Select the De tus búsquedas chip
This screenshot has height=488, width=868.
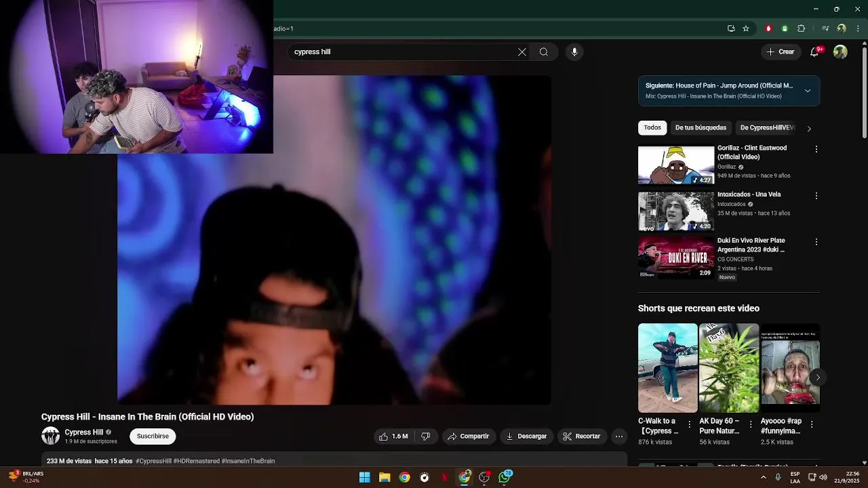[x=701, y=127]
